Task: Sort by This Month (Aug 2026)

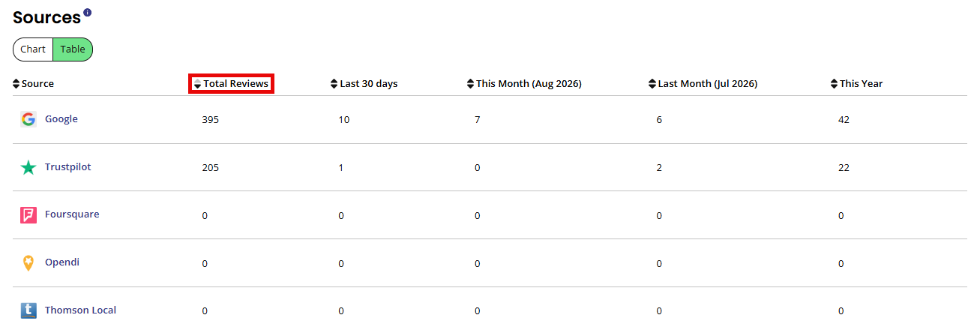Action: [x=524, y=84]
